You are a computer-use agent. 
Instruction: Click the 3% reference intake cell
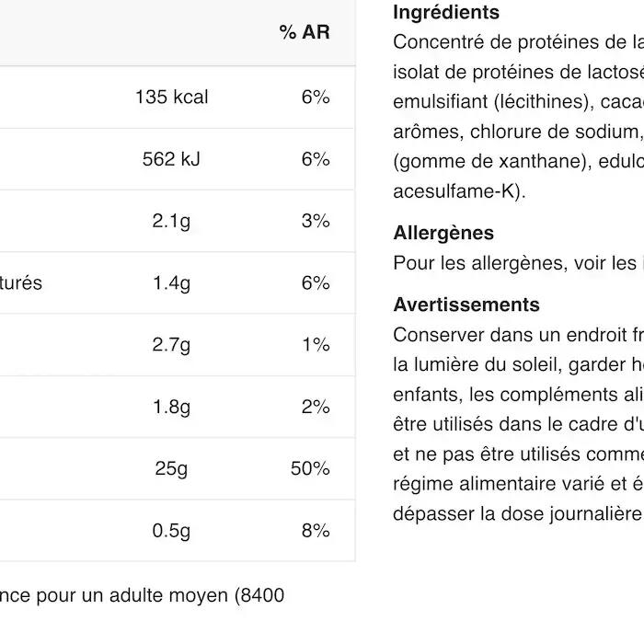316,221
